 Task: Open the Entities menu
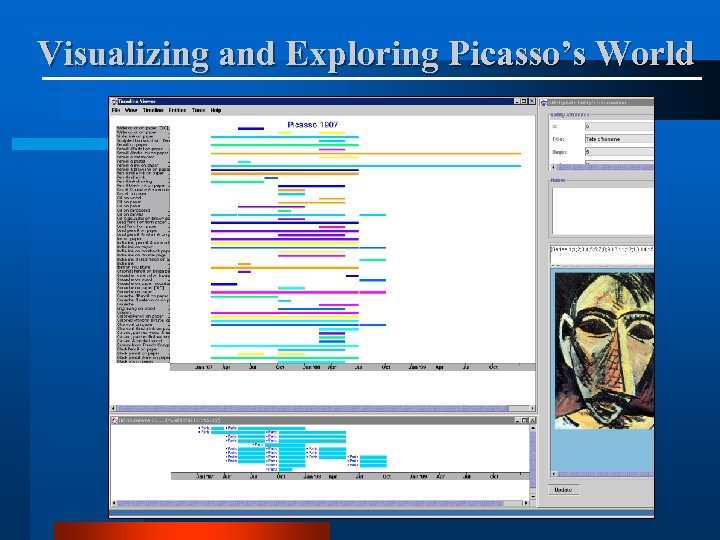177,110
